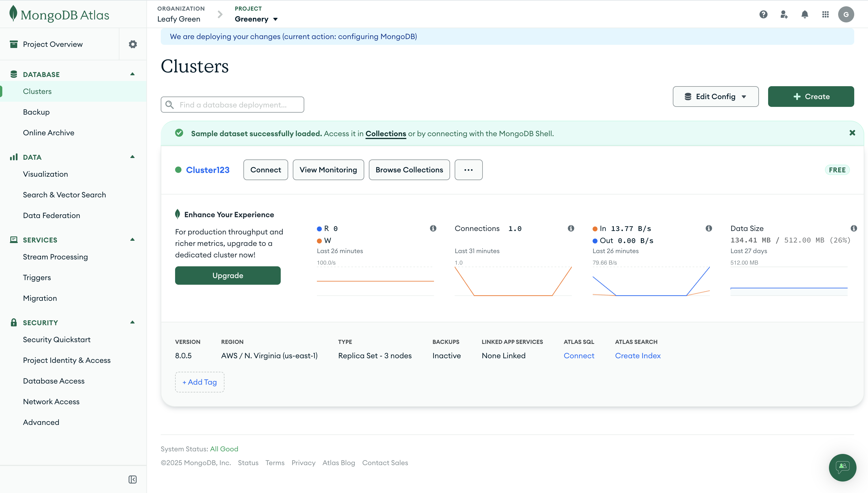Viewport: 868px width, 493px height.
Task: Click the Services section icon
Action: pos(14,240)
